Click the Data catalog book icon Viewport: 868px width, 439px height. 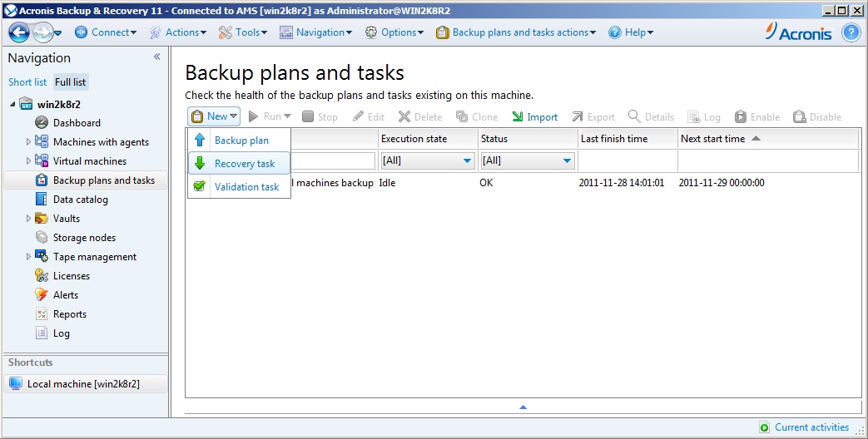[x=42, y=199]
